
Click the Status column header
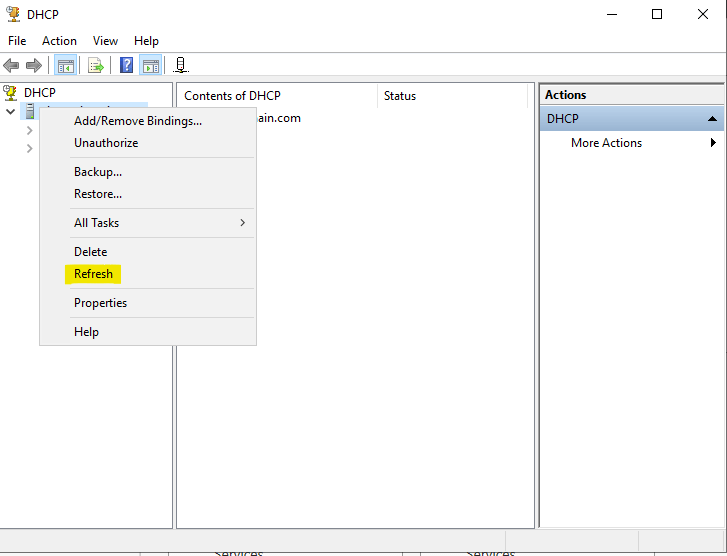pos(400,96)
